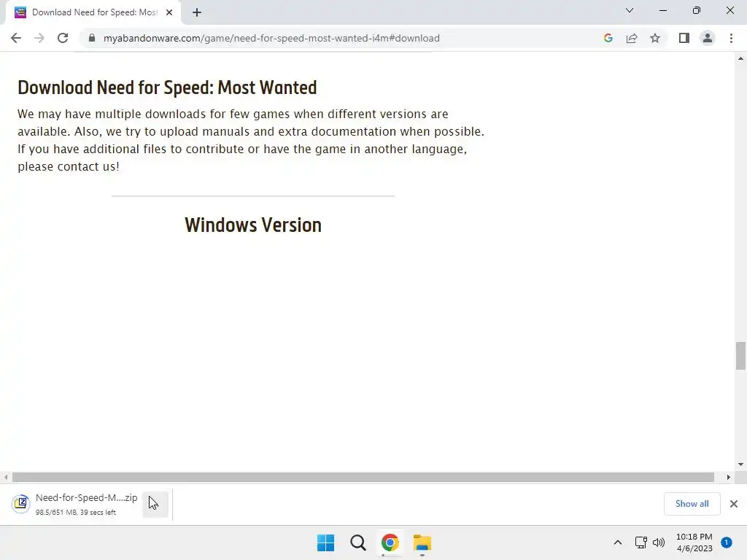Viewport: 747px width, 560px height.
Task: Close the downloads bar
Action: (734, 504)
